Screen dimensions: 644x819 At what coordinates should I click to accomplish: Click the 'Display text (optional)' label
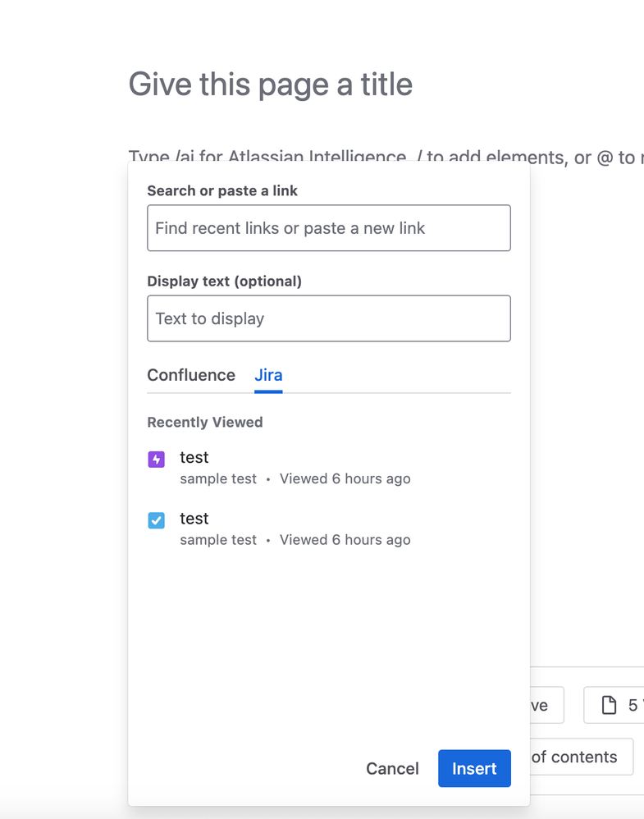click(x=224, y=281)
